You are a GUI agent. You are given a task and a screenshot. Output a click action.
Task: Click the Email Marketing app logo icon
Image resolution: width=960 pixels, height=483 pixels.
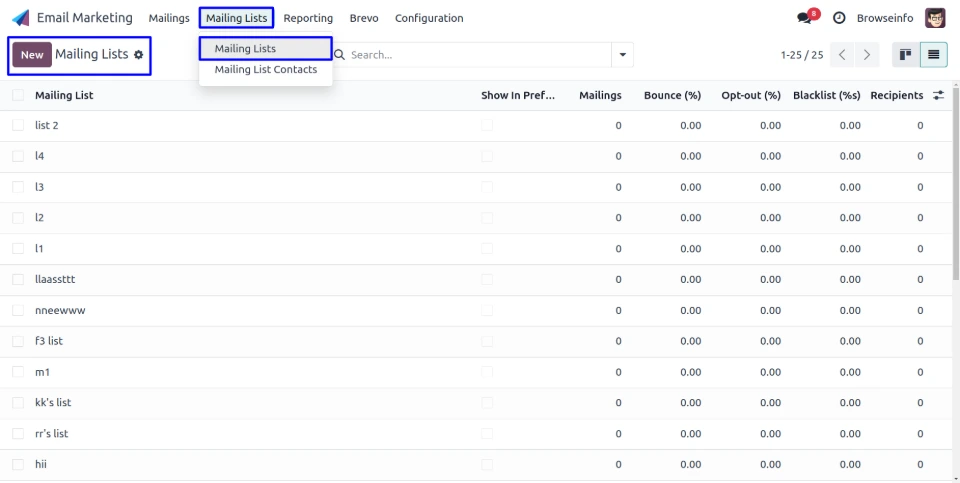click(21, 18)
